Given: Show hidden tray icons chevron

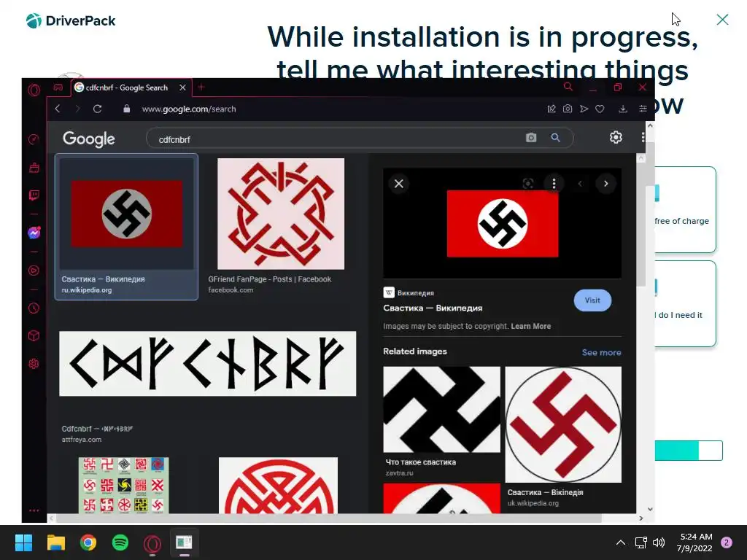Looking at the screenshot, I should pos(620,542).
